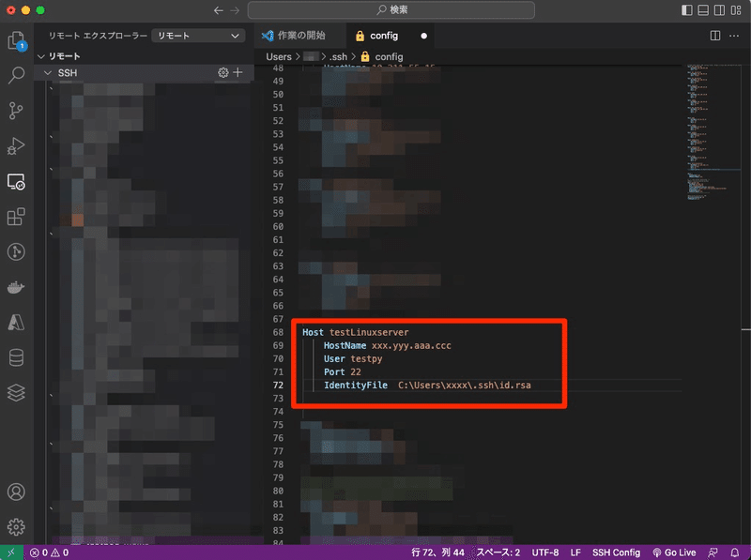Click User testpy line
The height and width of the screenshot is (560, 751).
pos(353,358)
